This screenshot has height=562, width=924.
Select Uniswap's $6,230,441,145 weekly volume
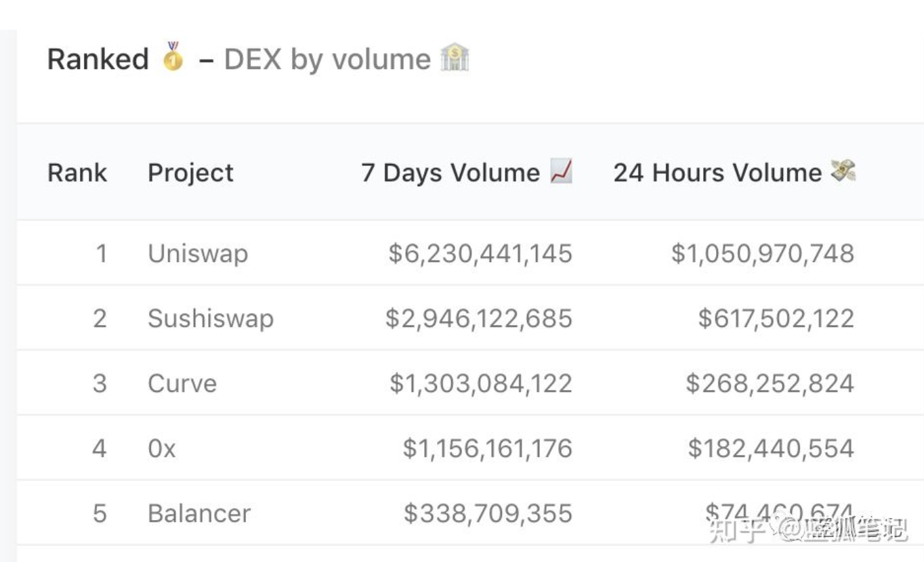coord(480,254)
